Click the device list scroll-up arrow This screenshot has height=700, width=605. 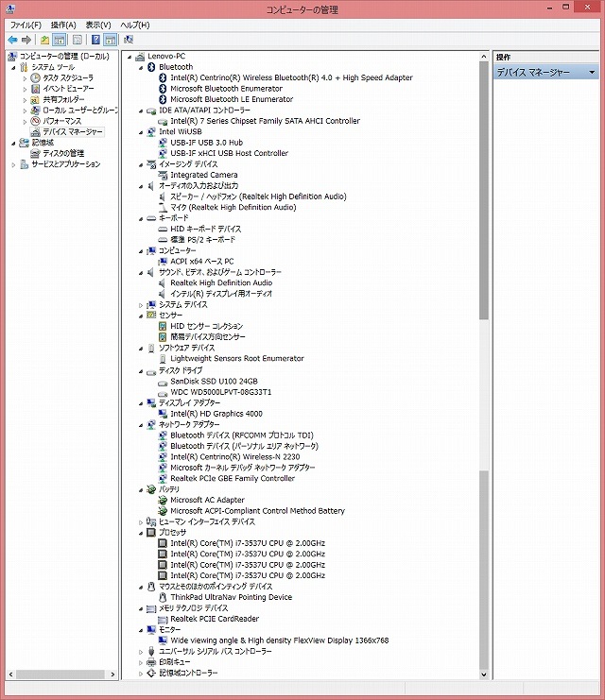point(483,57)
